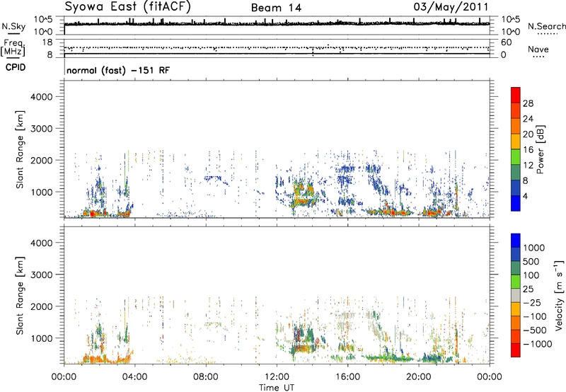This screenshot has height=392, width=566.
Task: Pick the light green 12-16 dB power segment
Action: click(x=516, y=157)
